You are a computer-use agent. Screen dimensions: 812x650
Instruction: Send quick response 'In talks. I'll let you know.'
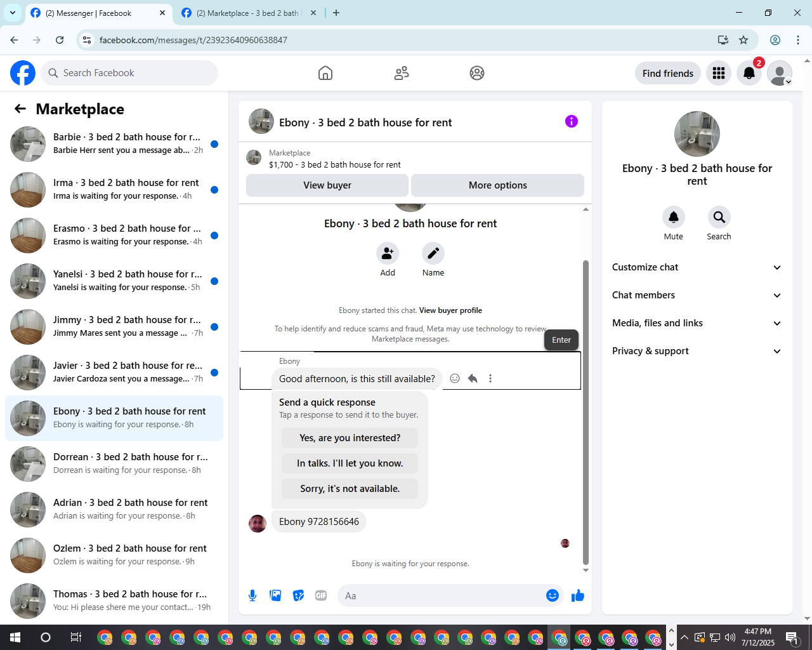tap(350, 463)
